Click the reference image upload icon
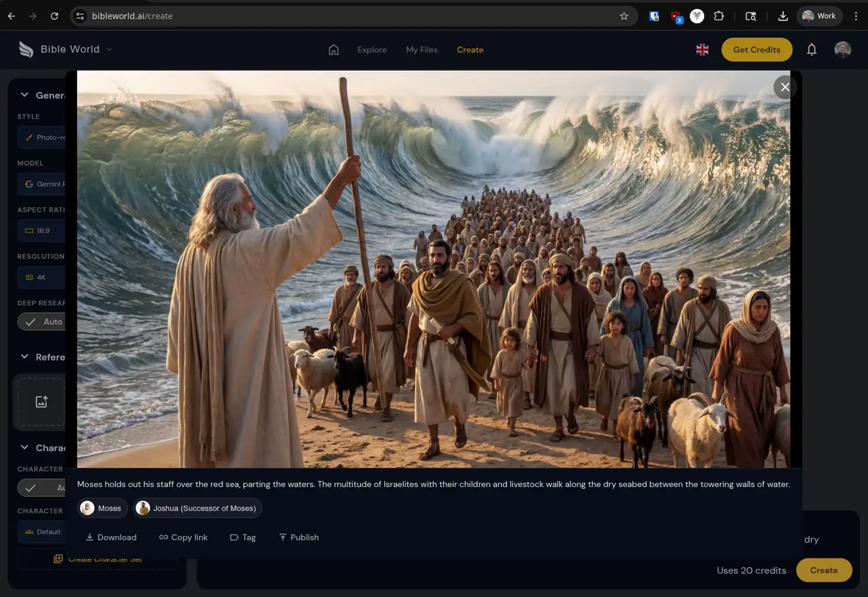This screenshot has height=597, width=868. point(41,402)
